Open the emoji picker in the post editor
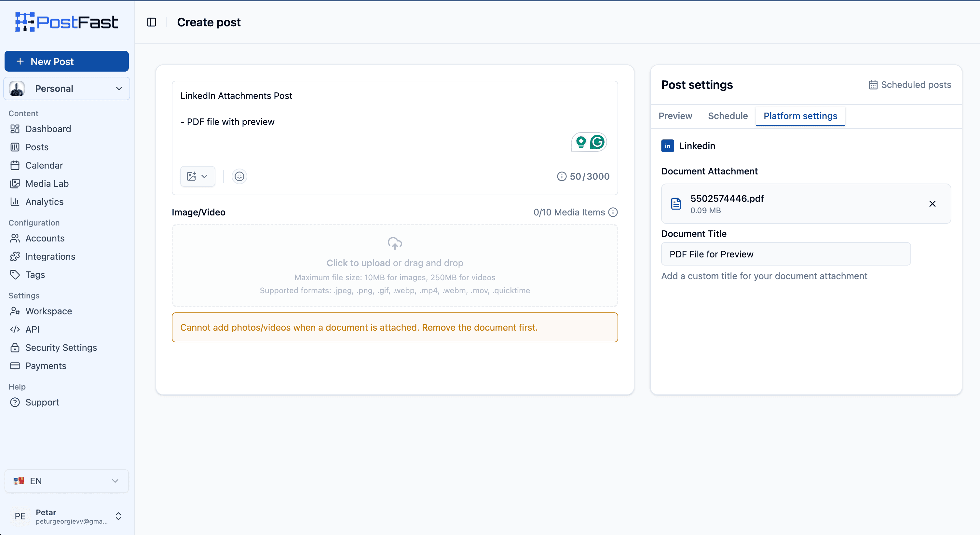This screenshot has width=980, height=535. point(239,176)
